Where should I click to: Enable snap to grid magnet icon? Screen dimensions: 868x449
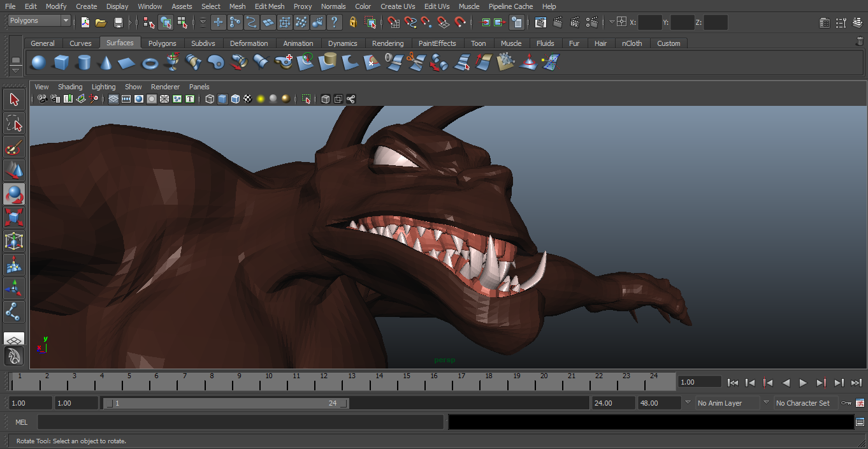click(394, 22)
